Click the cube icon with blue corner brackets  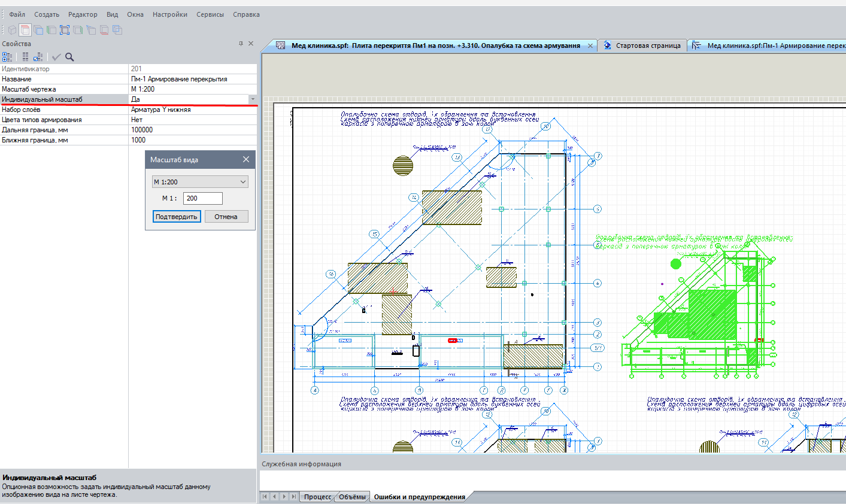[x=65, y=30]
